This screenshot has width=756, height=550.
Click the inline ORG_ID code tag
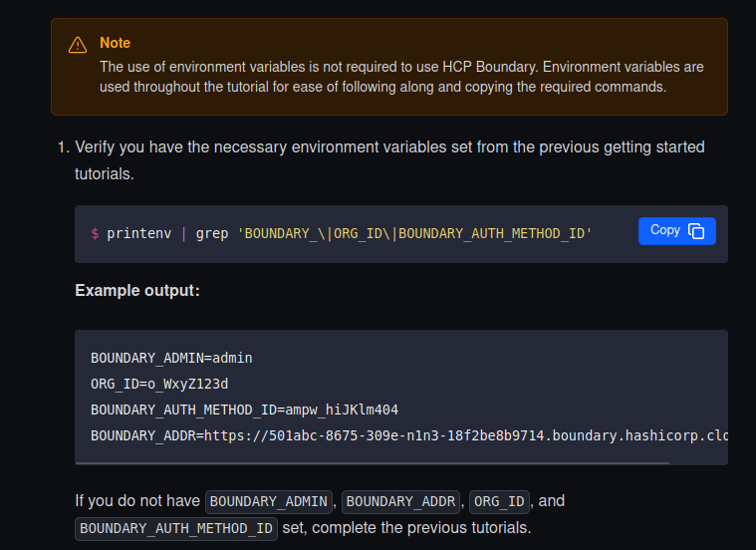click(x=499, y=502)
